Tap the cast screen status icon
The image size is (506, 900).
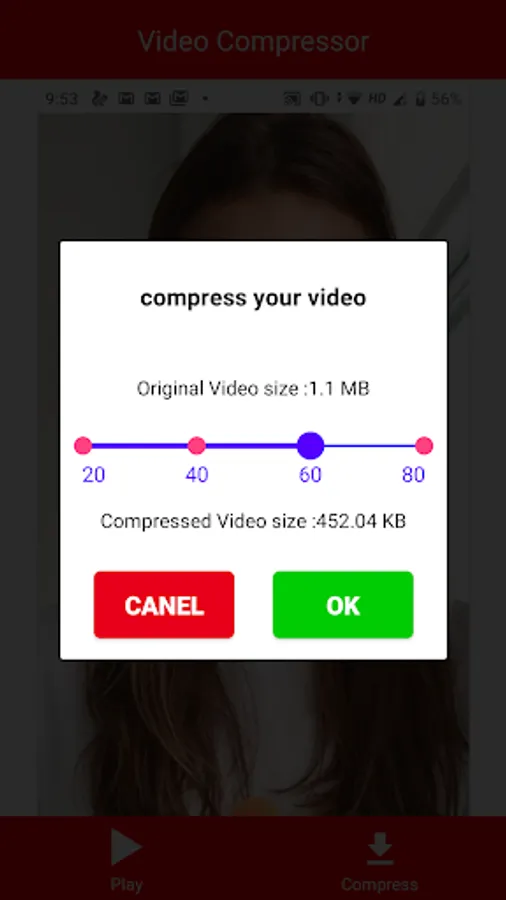tap(292, 99)
